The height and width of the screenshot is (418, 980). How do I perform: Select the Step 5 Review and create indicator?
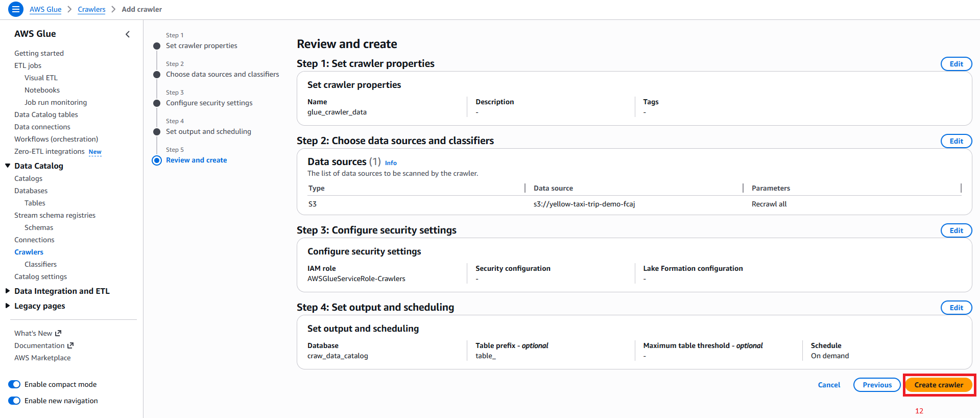[x=157, y=160]
